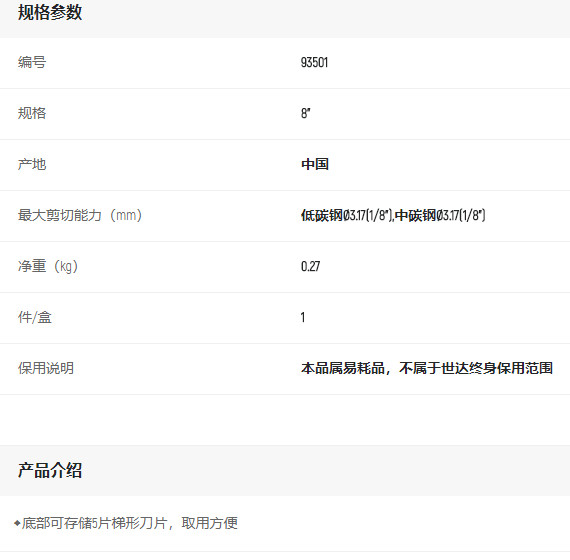This screenshot has height=560, width=570.
Task: Click the 编号 label
Action: pos(32,63)
